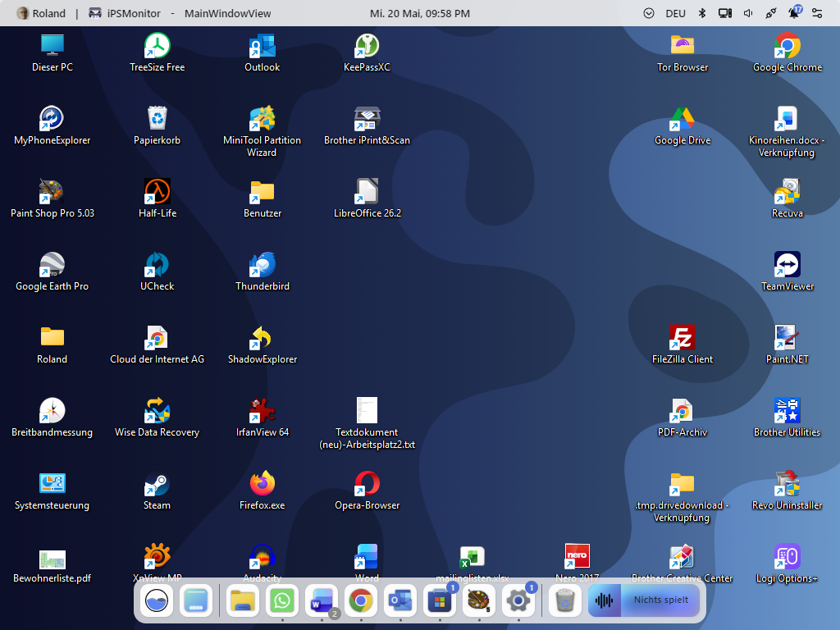Switch to Chrome in the dock

point(361,600)
